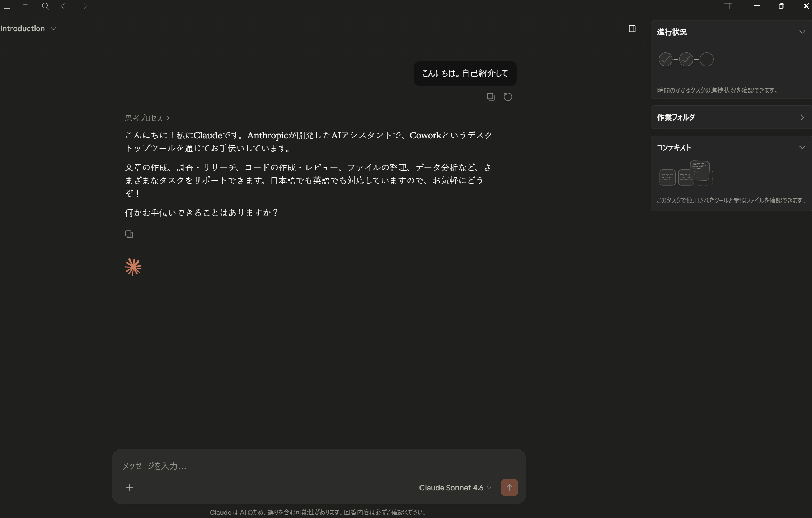Collapse the コンテキスト panel

(802, 147)
